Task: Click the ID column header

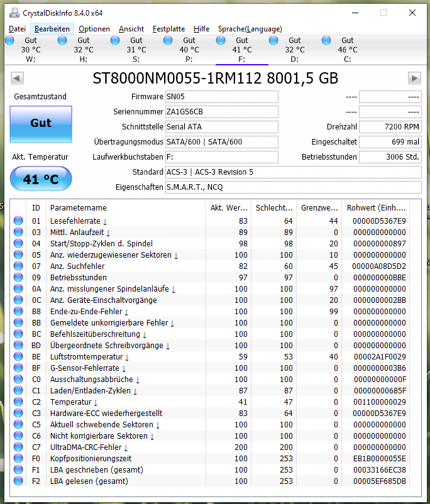Action: 36,208
